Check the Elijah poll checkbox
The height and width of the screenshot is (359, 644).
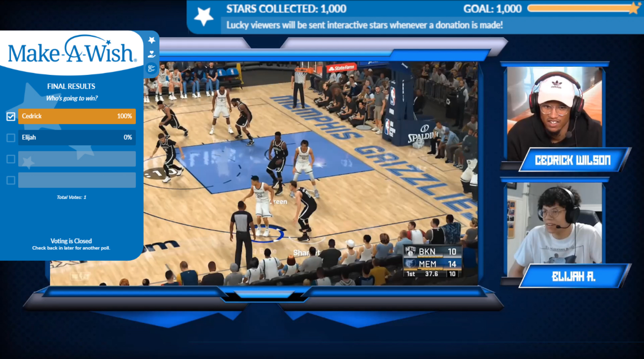click(11, 137)
